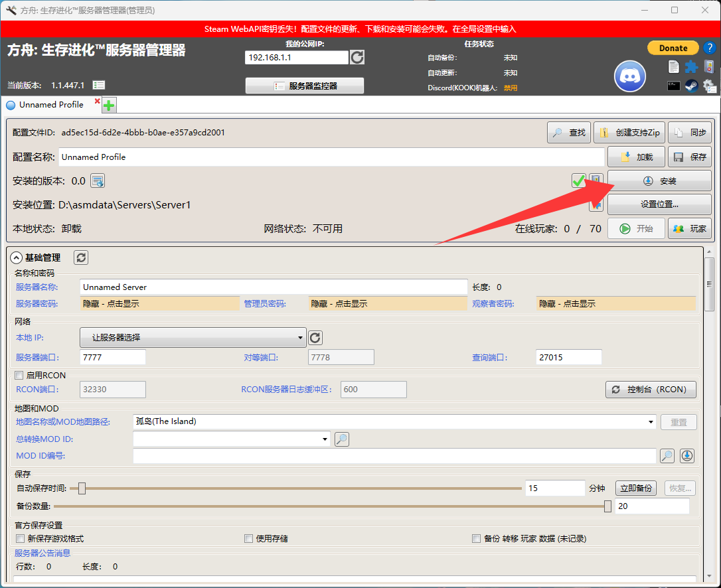Open the blue puzzle-piece plugins icon

(x=691, y=66)
